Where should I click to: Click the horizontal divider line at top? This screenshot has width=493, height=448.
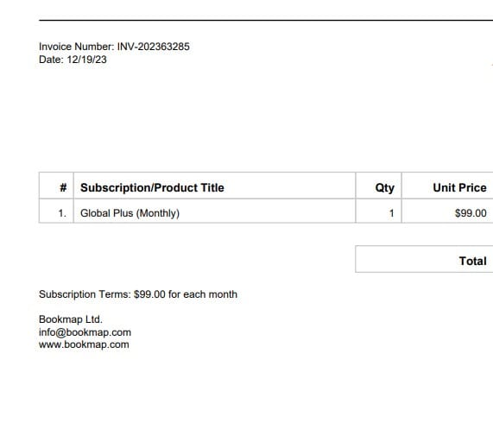[266, 20]
